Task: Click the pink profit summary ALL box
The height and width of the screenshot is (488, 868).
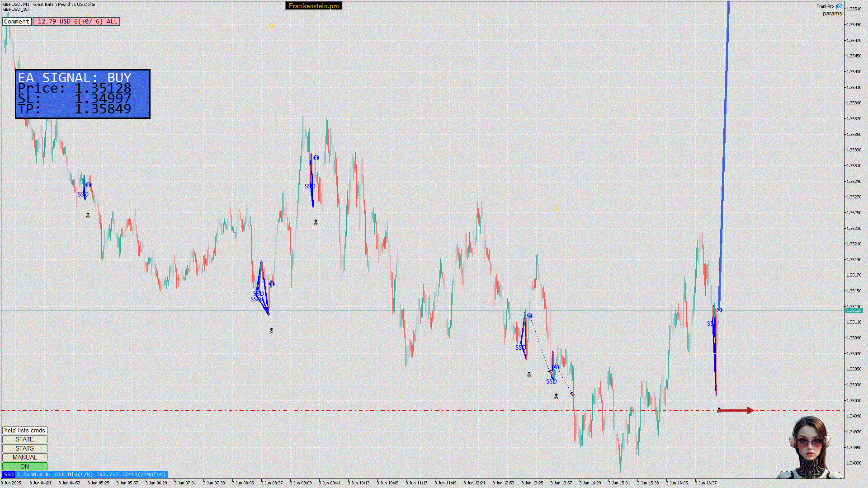Action: pos(76,21)
